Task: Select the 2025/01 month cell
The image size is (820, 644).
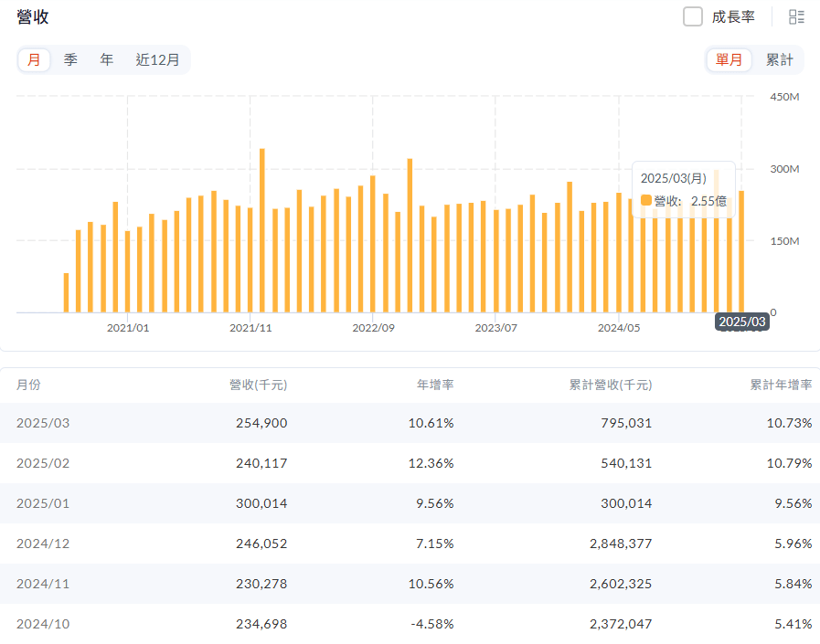Action: tap(43, 503)
